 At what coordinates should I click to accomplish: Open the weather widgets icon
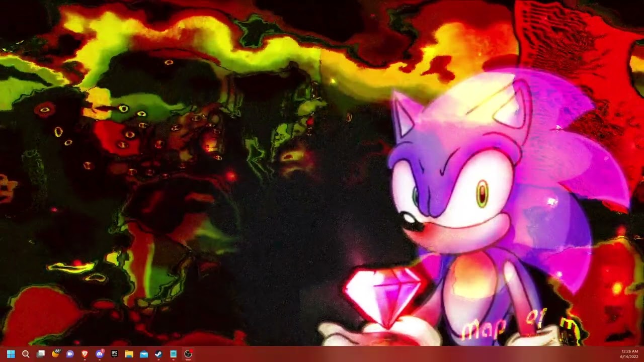coord(55,354)
